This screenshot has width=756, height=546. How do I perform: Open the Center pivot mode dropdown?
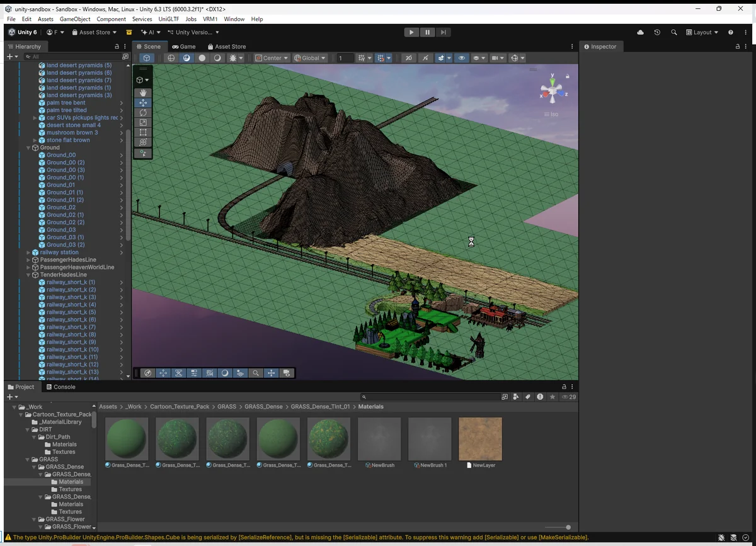[x=272, y=58]
